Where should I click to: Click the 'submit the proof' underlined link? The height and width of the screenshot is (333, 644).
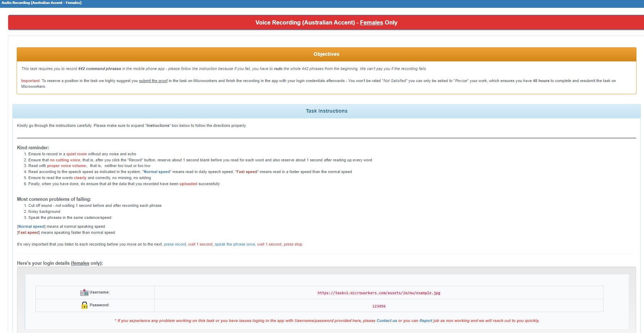pyautogui.click(x=153, y=81)
